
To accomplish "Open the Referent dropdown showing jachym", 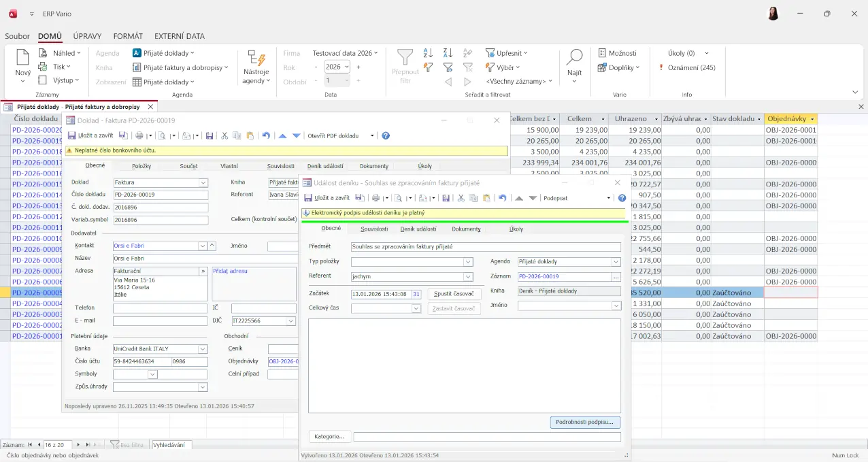I will pos(467,277).
